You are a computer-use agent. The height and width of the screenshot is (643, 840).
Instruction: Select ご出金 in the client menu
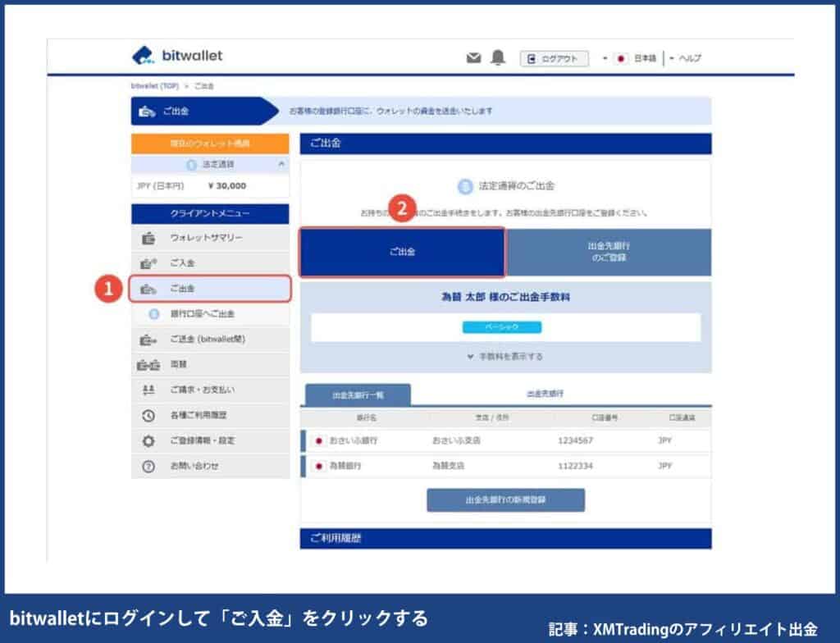point(210,289)
